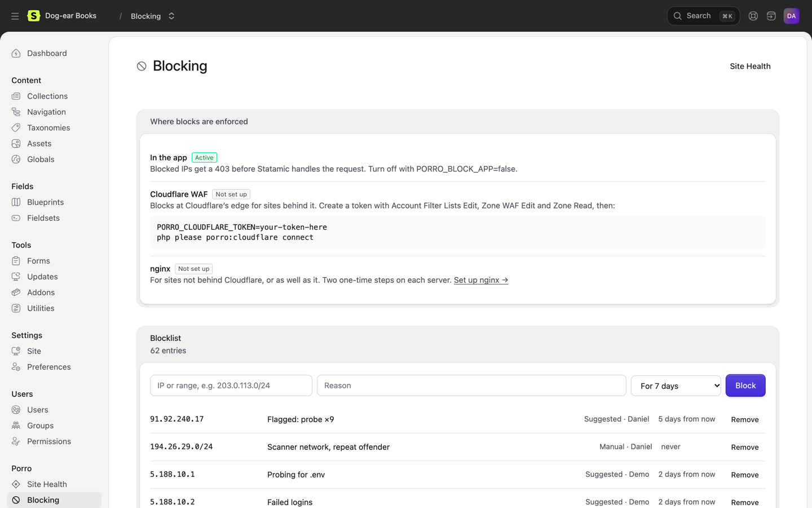Follow the Set up nginx link

(480, 281)
